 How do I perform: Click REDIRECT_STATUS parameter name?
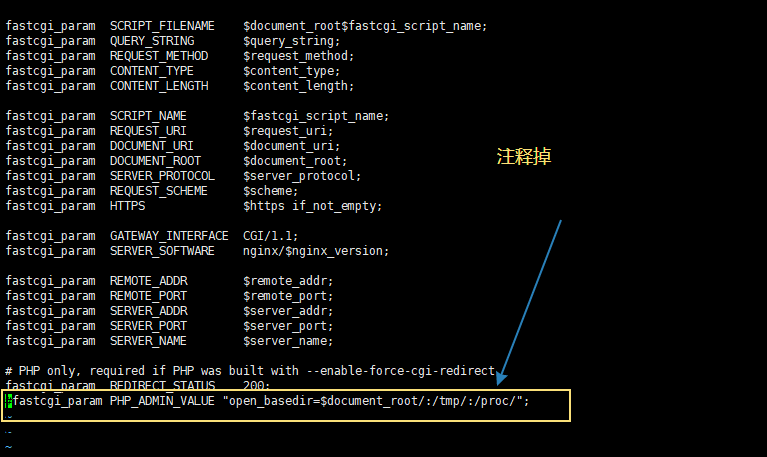162,386
